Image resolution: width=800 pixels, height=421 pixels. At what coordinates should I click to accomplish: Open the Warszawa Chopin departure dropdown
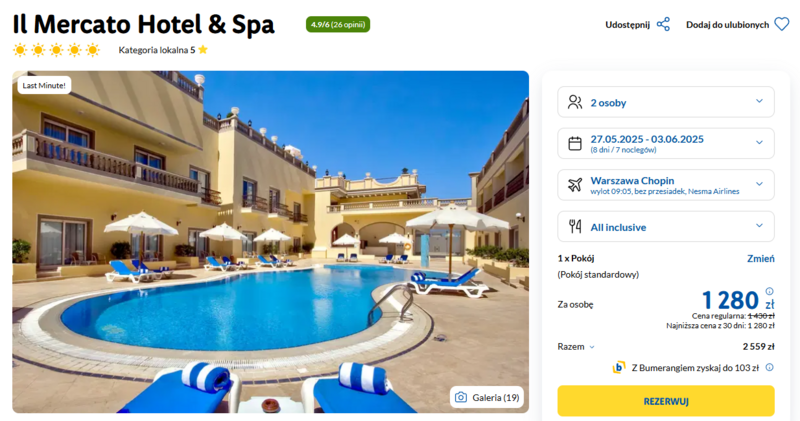pyautogui.click(x=666, y=185)
